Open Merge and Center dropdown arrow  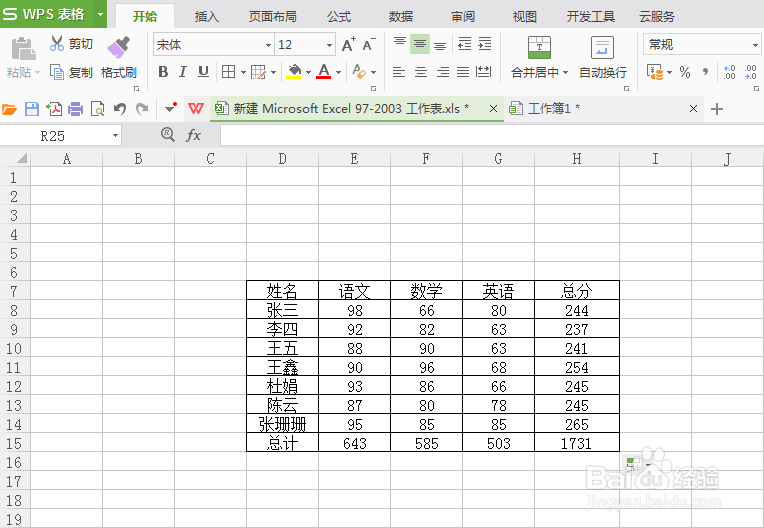click(565, 73)
